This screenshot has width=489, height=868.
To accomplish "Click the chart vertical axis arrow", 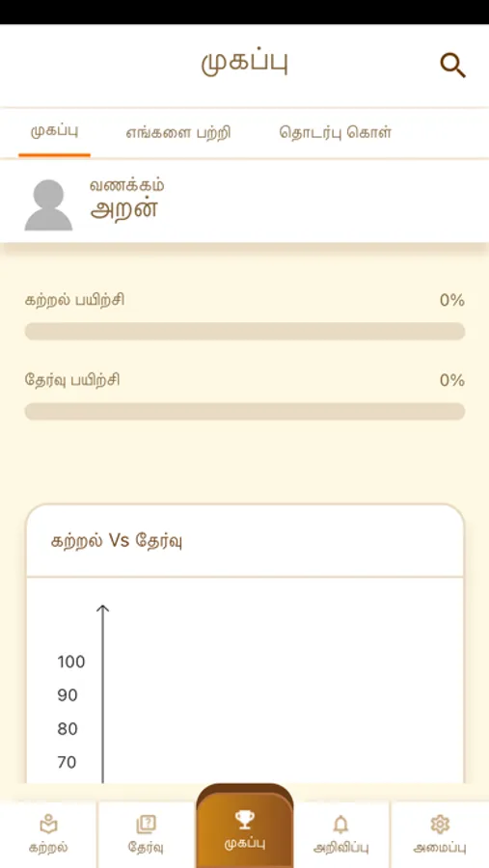I will 102,693.
